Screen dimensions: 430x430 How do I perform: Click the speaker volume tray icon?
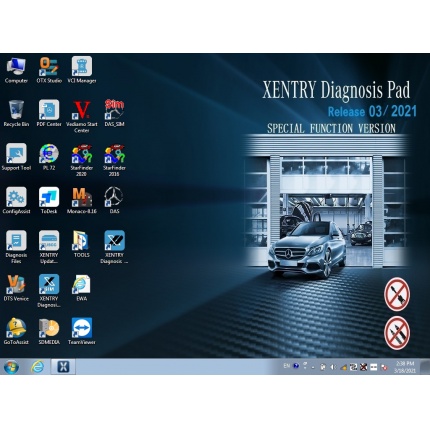click(x=333, y=367)
